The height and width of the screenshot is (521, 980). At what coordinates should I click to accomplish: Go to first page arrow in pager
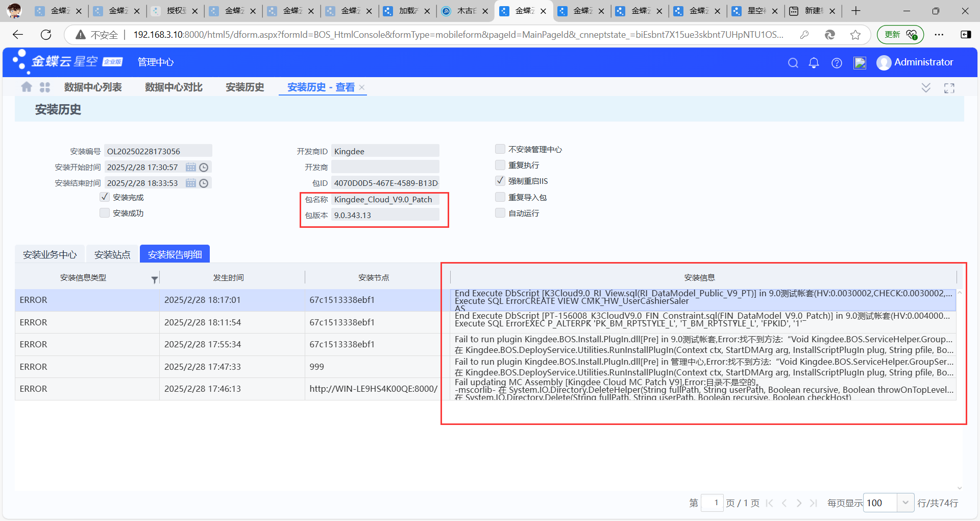(770, 503)
